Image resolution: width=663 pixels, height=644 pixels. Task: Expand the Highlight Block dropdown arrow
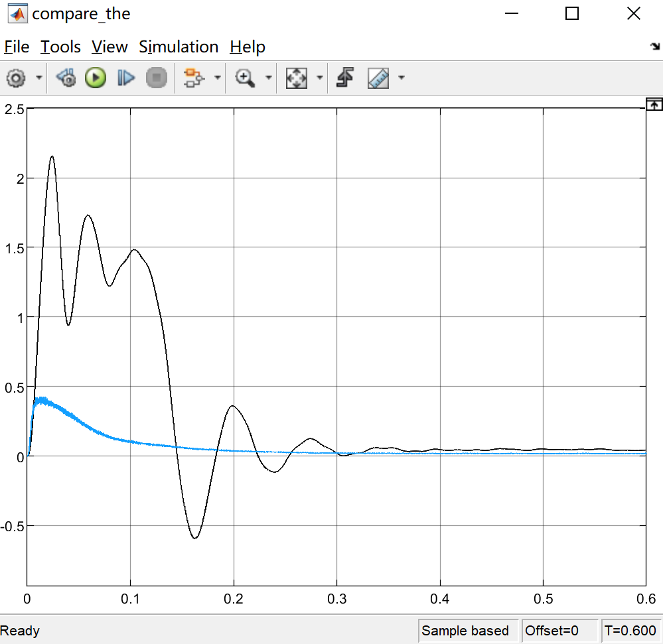tap(217, 78)
